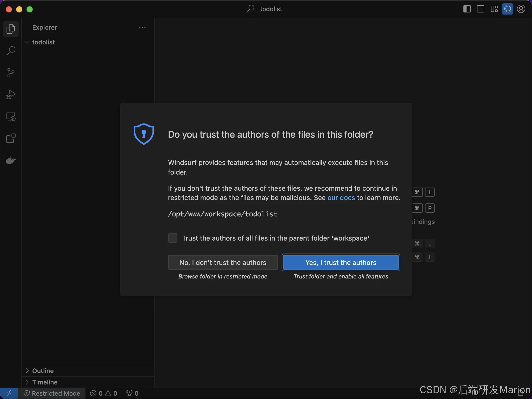Open the Docker view
Screen dimensions: 532x399
coord(11,160)
